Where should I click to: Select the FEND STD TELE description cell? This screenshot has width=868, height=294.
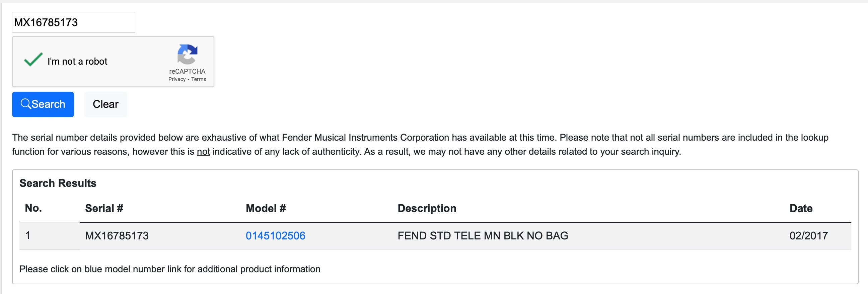tap(483, 236)
